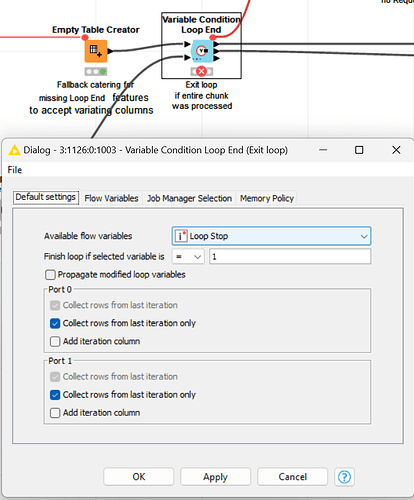
Task: Click the red error status on loop end node
Action: click(x=201, y=71)
